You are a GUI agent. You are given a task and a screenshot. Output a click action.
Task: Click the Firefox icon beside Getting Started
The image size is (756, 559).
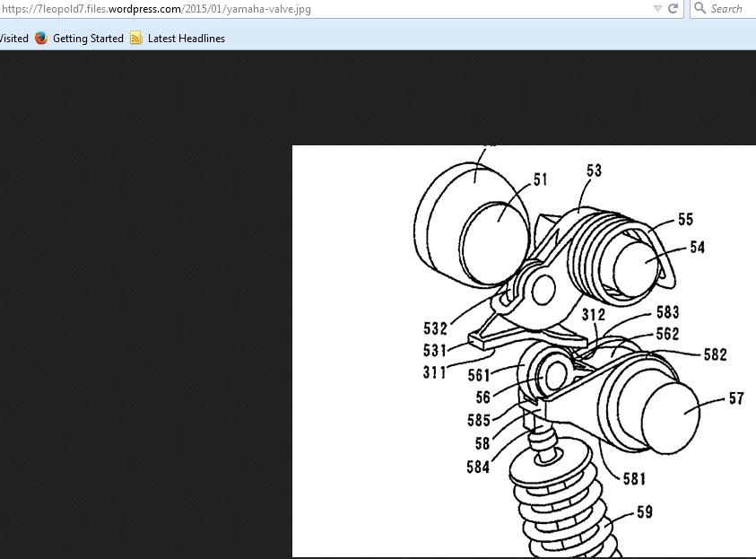click(40, 39)
